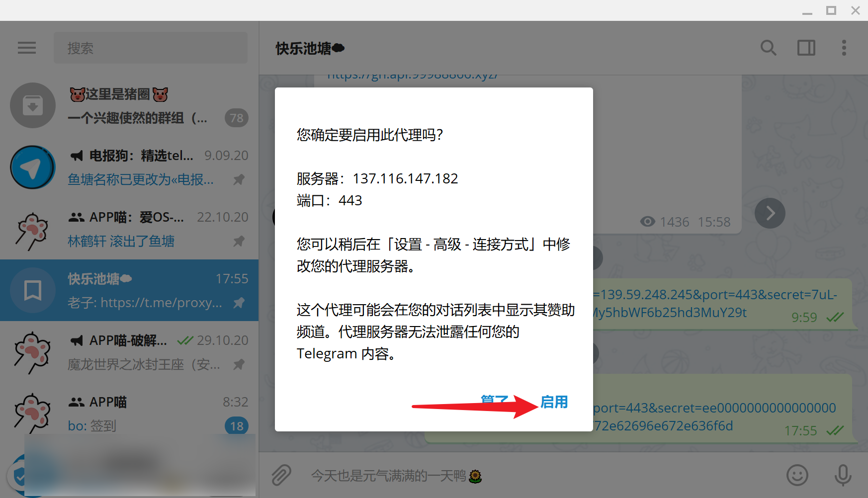The width and height of the screenshot is (868, 498).
Task: Click the microphone voice message icon
Action: tap(843, 475)
